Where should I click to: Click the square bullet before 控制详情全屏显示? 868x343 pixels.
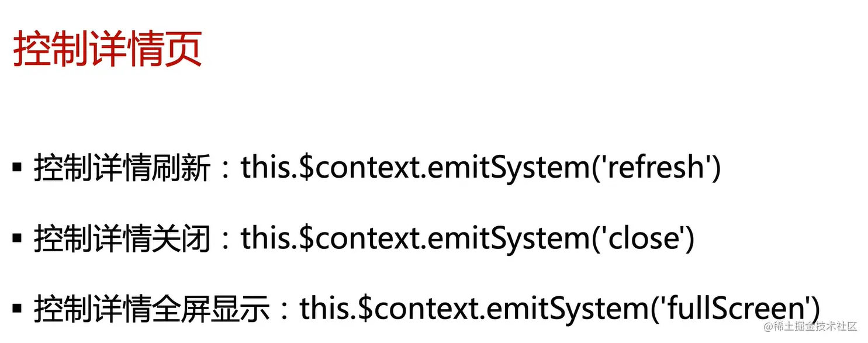click(17, 309)
